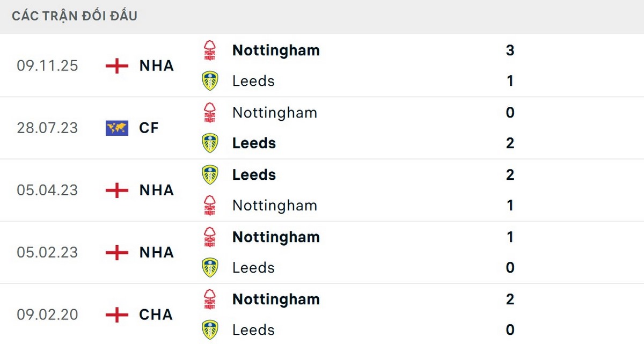This screenshot has height=344, width=644.
Task: Click the Leeds crest in the 28.07.23 friendly row
Action: coord(210,143)
